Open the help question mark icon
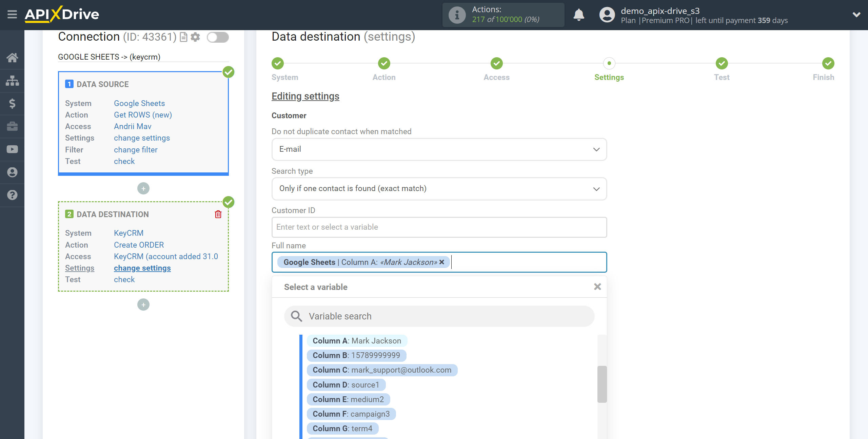 12,195
